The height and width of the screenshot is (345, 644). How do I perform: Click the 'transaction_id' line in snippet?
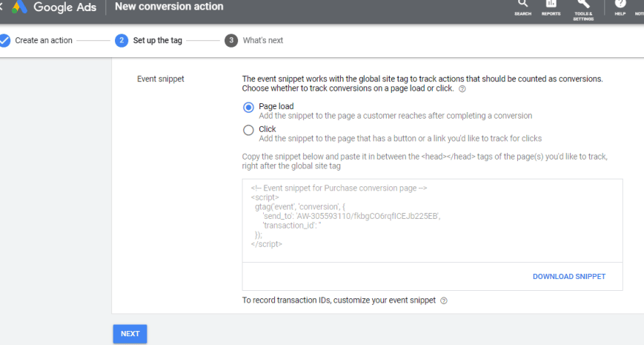tap(291, 226)
